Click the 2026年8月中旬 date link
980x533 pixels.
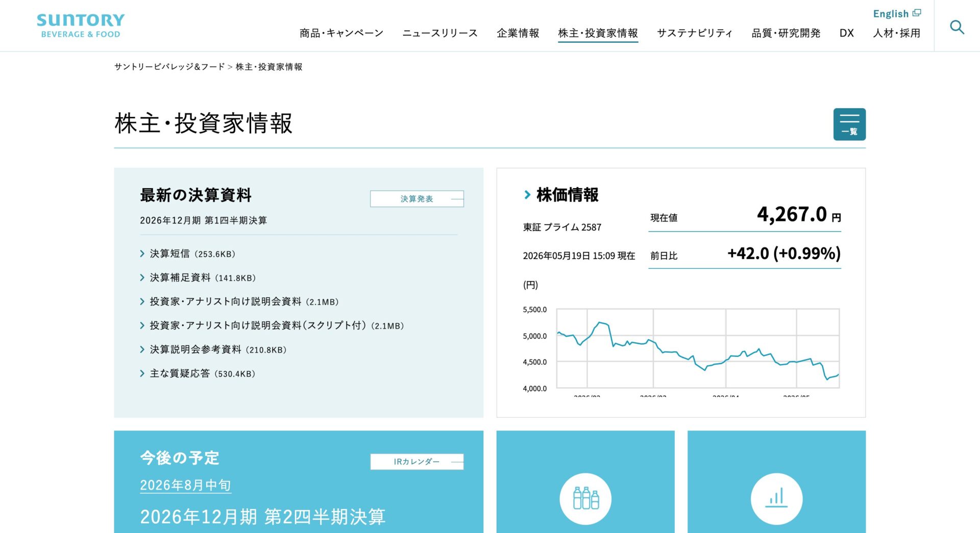pos(186,485)
